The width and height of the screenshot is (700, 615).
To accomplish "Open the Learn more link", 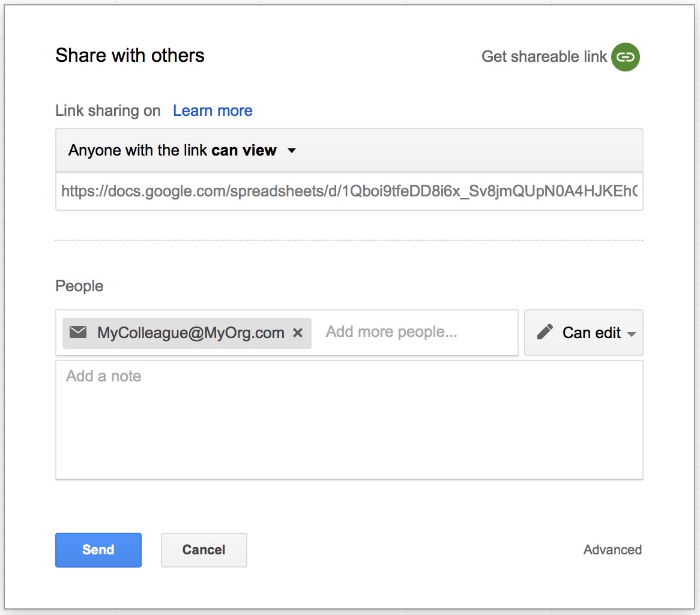I will pyautogui.click(x=213, y=111).
